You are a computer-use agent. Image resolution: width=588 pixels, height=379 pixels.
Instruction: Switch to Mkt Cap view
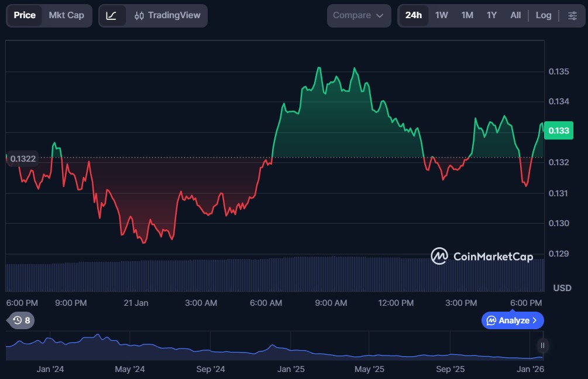click(x=66, y=16)
